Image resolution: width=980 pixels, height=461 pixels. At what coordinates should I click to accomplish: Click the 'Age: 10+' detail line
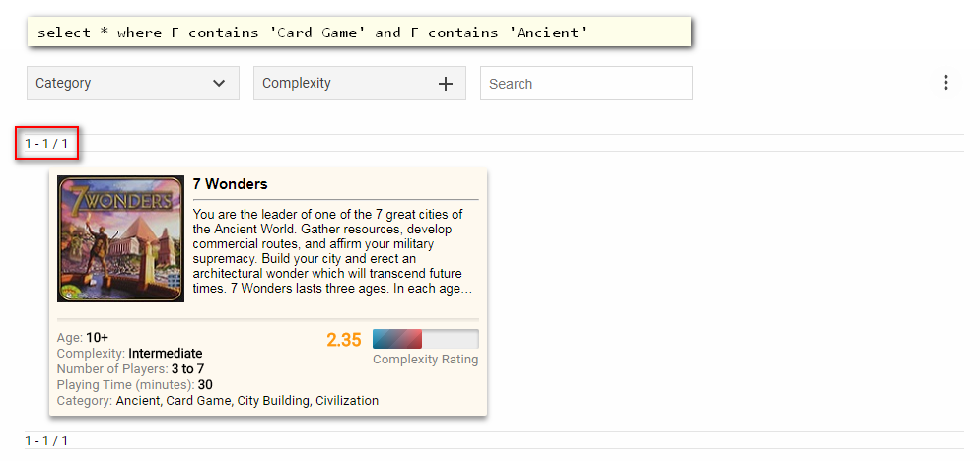[x=83, y=338]
